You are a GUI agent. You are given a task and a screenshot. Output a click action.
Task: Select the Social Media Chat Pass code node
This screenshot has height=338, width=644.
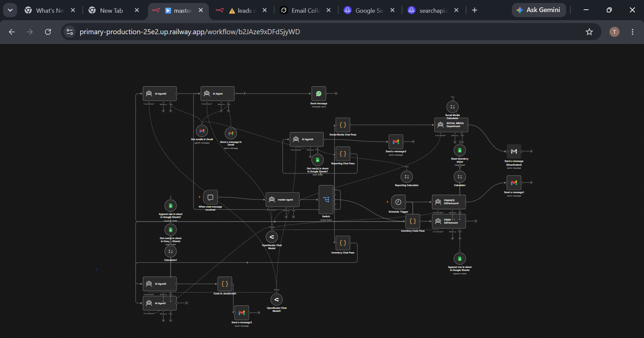tap(343, 125)
